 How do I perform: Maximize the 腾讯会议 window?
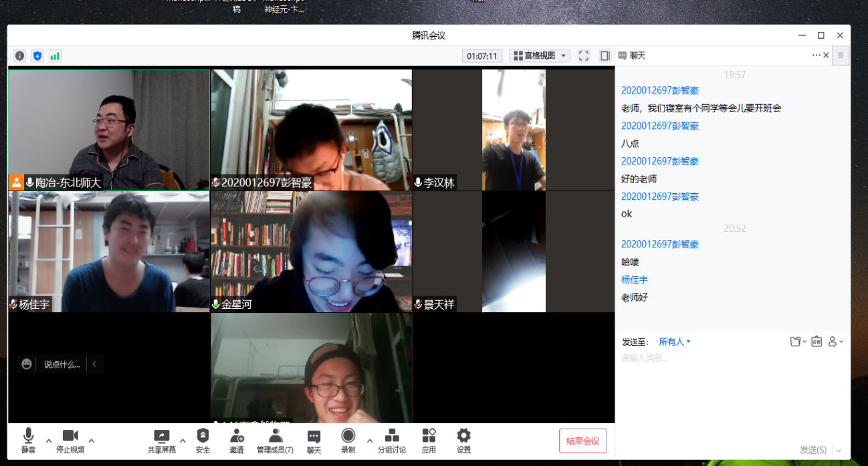pyautogui.click(x=821, y=35)
